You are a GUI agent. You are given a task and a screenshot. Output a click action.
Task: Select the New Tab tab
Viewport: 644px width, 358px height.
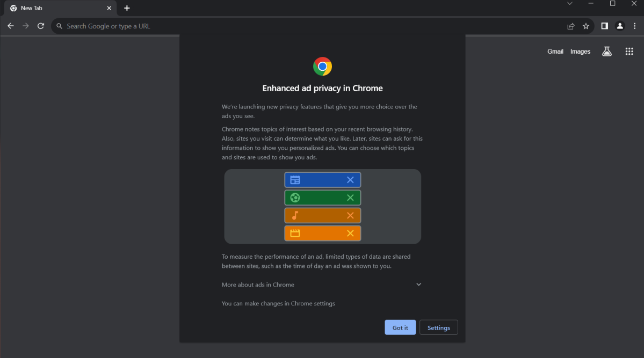[54, 8]
